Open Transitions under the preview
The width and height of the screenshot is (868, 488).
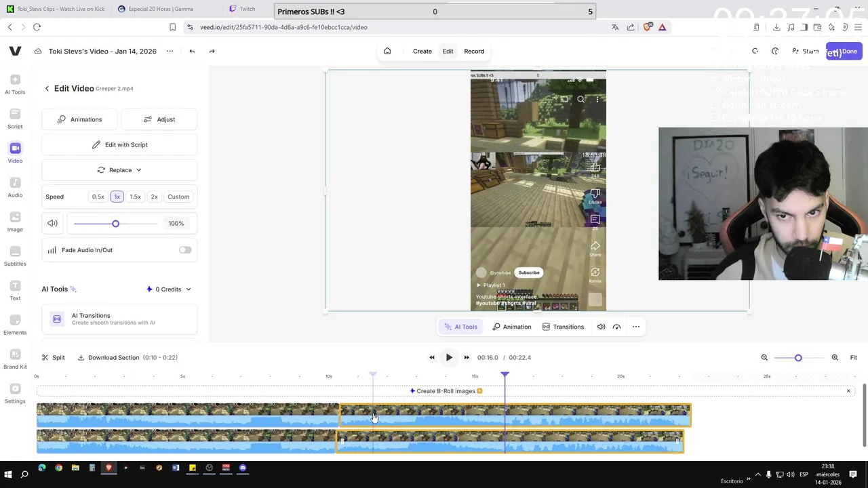563,327
